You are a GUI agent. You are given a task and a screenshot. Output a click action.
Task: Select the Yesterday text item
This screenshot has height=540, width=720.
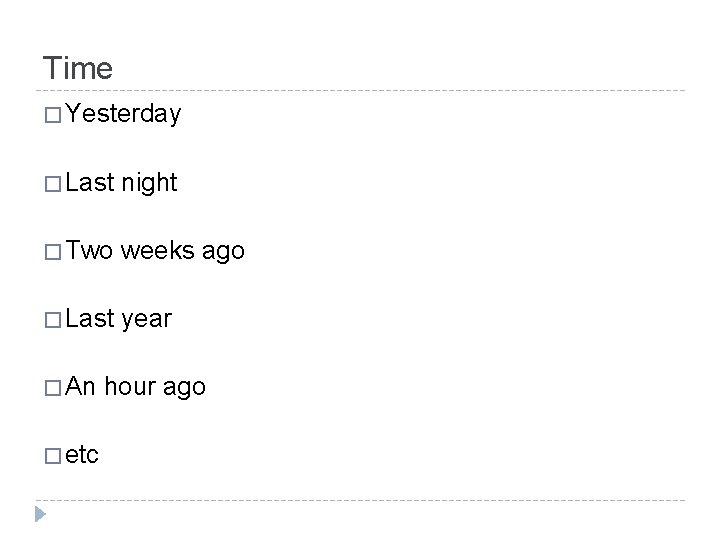click(123, 114)
